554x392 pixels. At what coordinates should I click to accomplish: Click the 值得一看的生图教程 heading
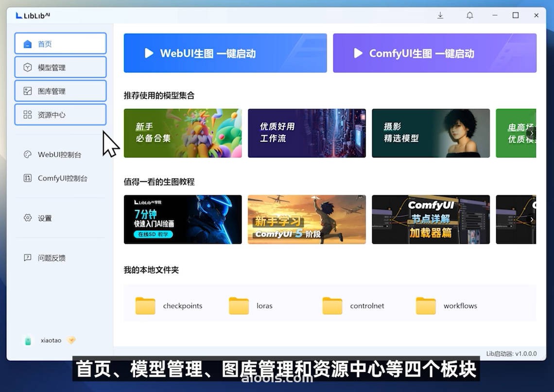pos(159,182)
